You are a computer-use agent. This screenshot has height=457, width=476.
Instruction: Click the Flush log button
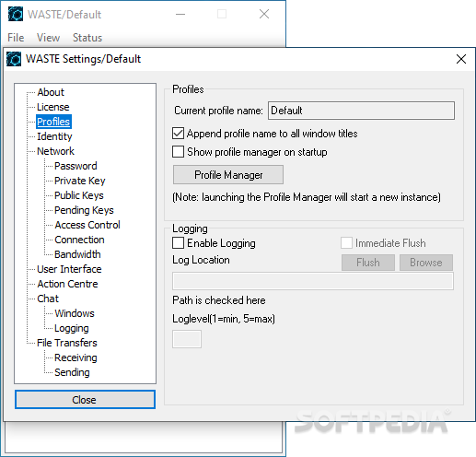tap(368, 263)
